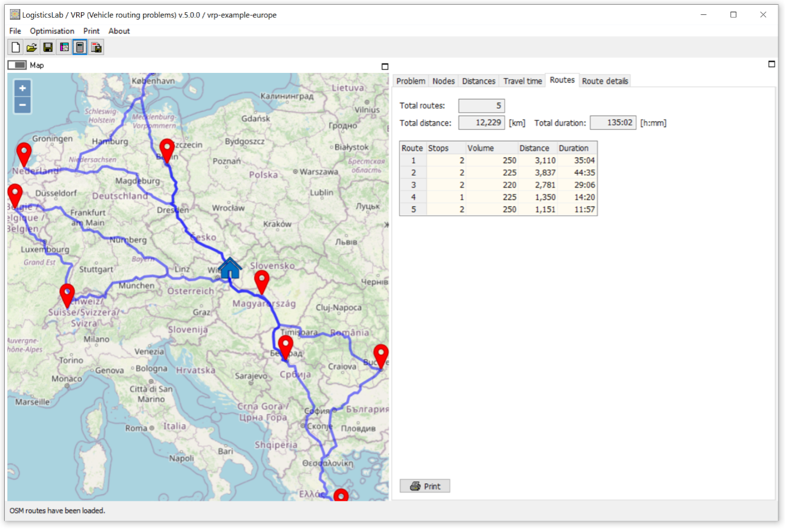786x532 pixels.
Task: Click the rightmost save-report toolbar icon
Action: pos(96,47)
